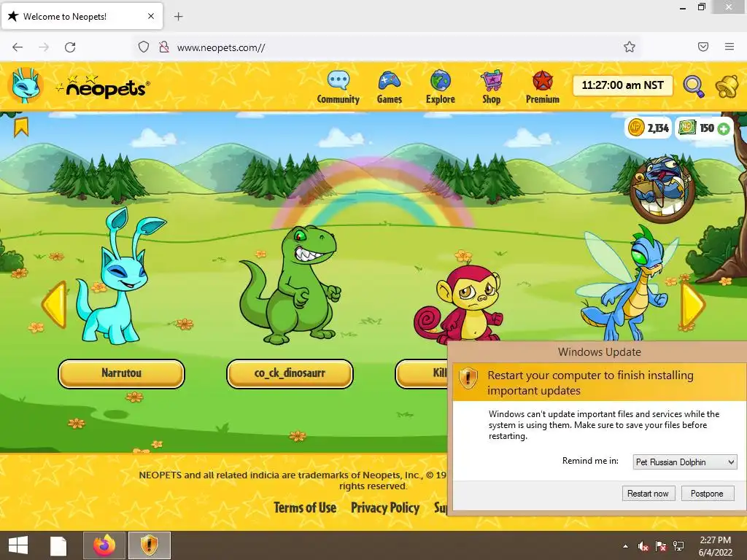Select pet co_ck_dinosaurr button
Viewport: 747px width, 560px height.
point(290,373)
